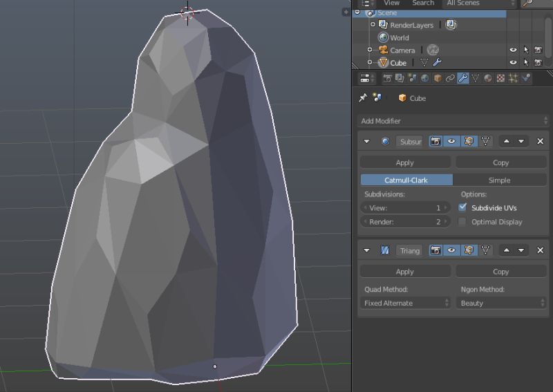Open the Material properties tab

pos(488,78)
